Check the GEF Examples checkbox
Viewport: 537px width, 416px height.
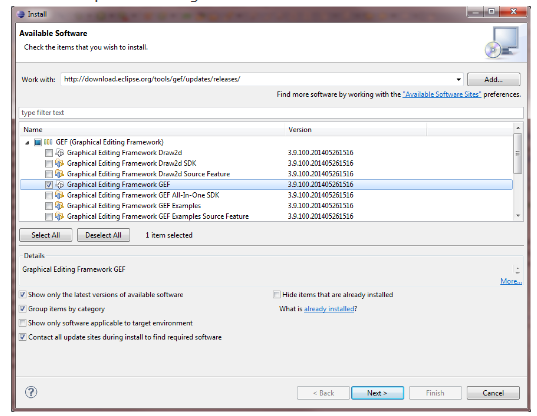tap(49, 206)
